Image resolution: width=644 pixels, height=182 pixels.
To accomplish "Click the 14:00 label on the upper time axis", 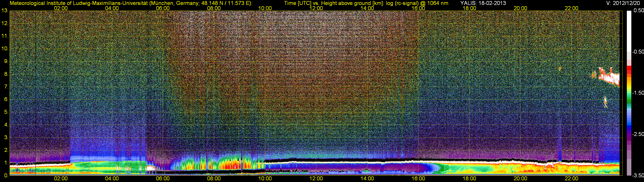I will coord(367,8).
